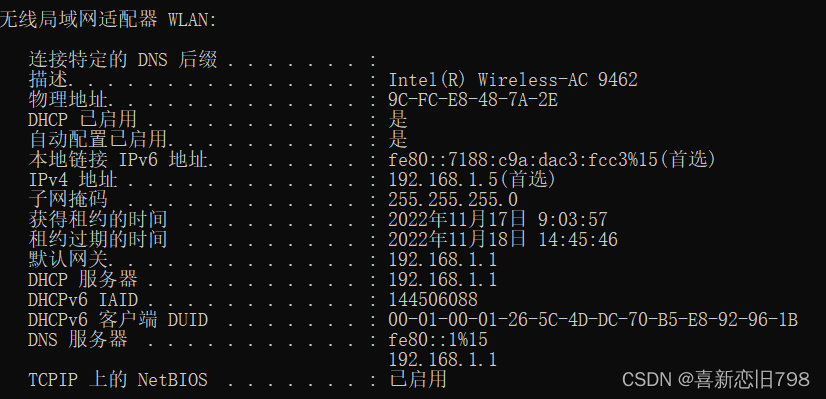The width and height of the screenshot is (826, 399).
Task: Click the 已启用 NetBIOS status text
Action: pyautogui.click(x=418, y=379)
